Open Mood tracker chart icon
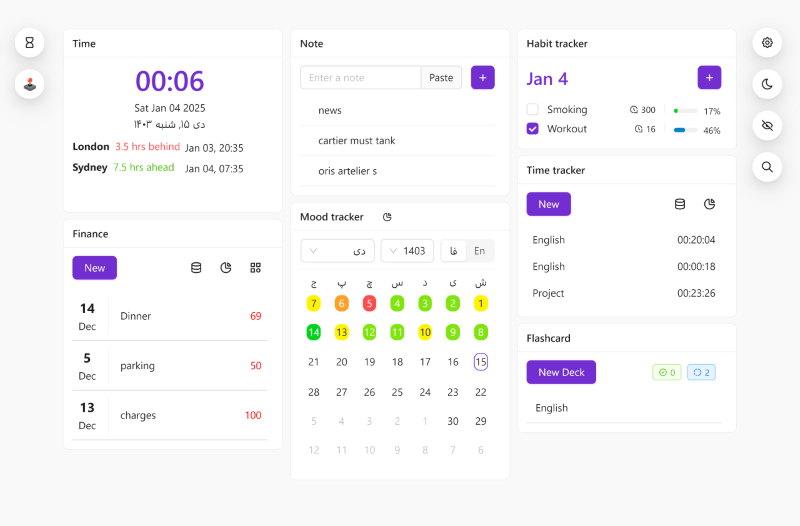This screenshot has width=800, height=526. [387, 217]
